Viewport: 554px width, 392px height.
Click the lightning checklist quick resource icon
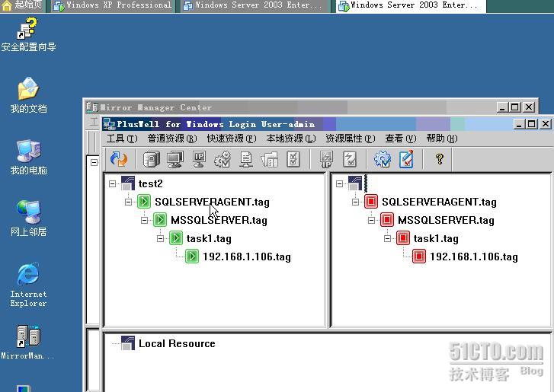(x=350, y=159)
